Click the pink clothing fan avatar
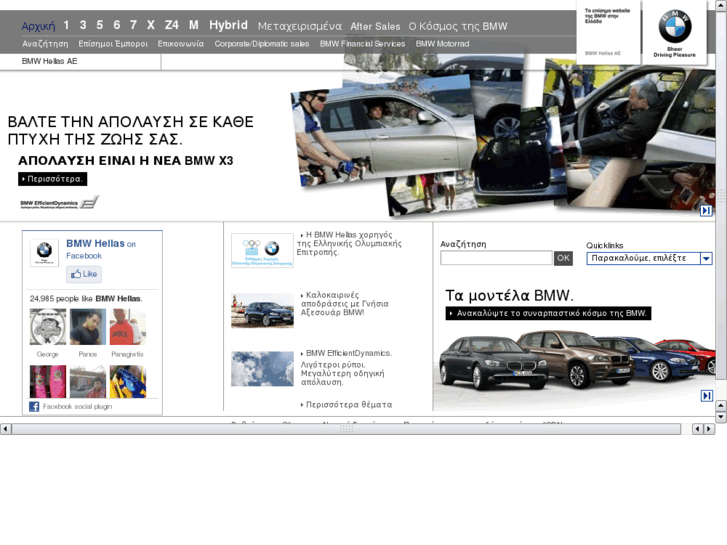727x545 pixels. [48, 381]
